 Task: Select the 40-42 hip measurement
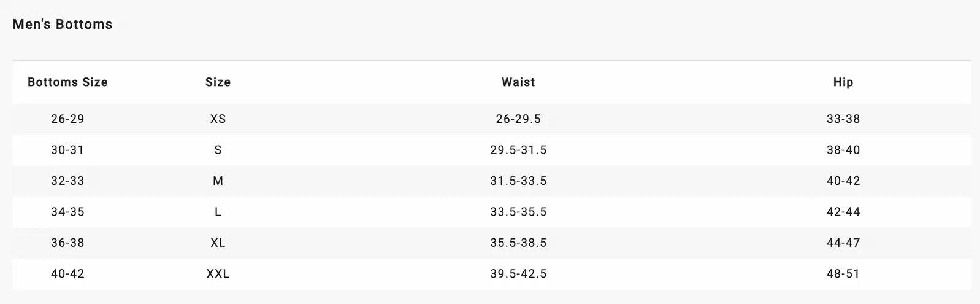click(x=843, y=181)
